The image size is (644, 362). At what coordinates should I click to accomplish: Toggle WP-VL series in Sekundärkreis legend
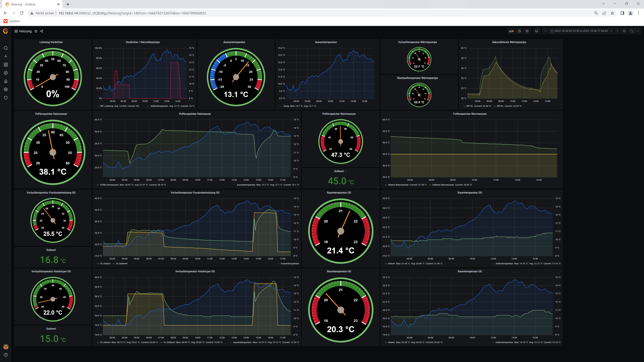click(470, 106)
